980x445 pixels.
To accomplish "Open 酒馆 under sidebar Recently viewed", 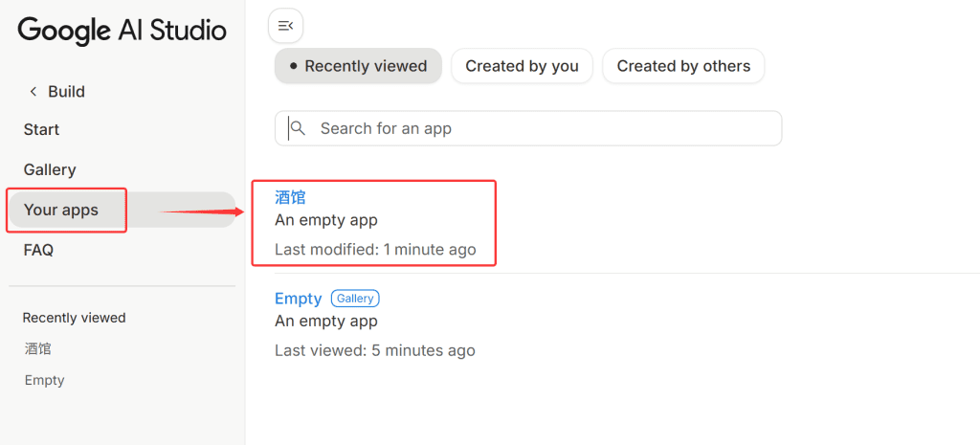I will 37,348.
